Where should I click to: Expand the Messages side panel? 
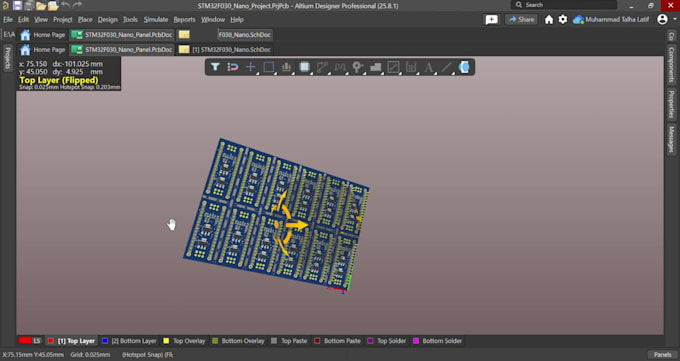tap(671, 139)
